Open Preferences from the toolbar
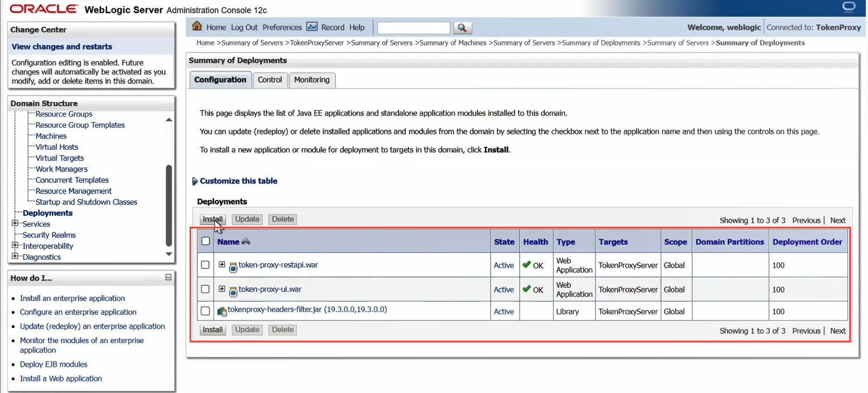This screenshot has width=868, height=393. [x=282, y=27]
